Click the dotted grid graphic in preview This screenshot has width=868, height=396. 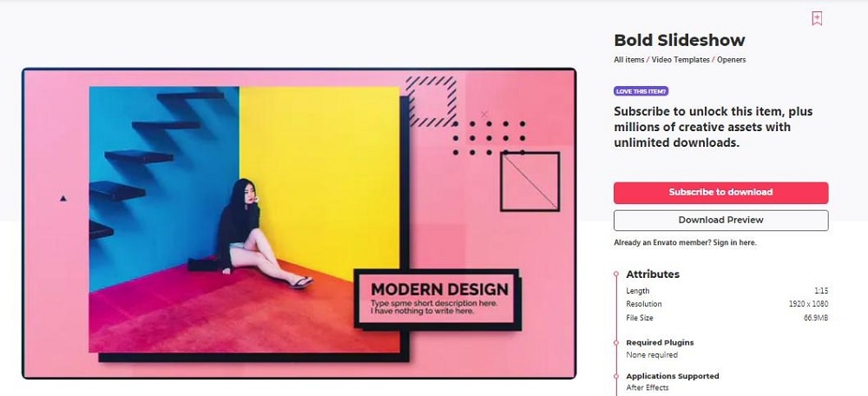tap(489, 138)
